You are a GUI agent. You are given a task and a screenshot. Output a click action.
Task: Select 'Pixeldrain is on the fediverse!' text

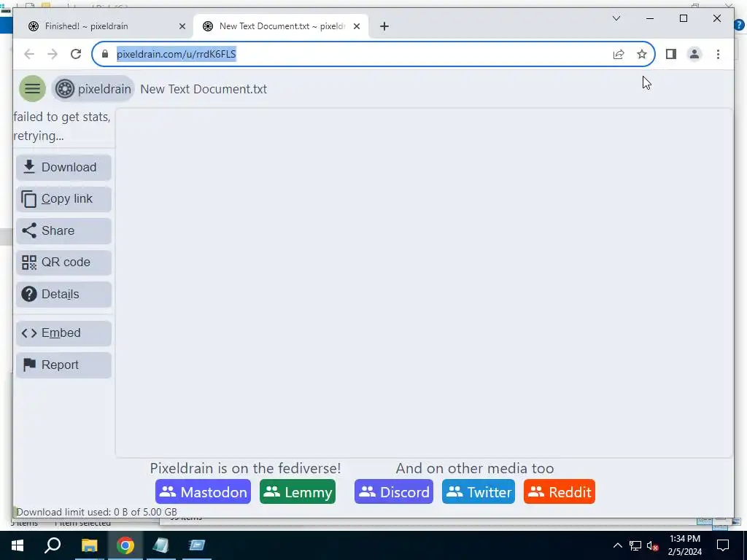coord(245,469)
